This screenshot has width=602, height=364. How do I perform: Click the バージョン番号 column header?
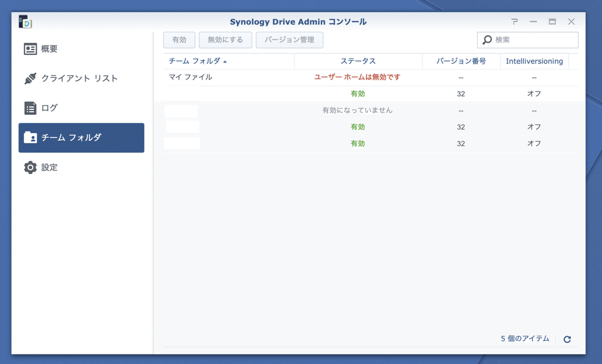click(x=461, y=61)
